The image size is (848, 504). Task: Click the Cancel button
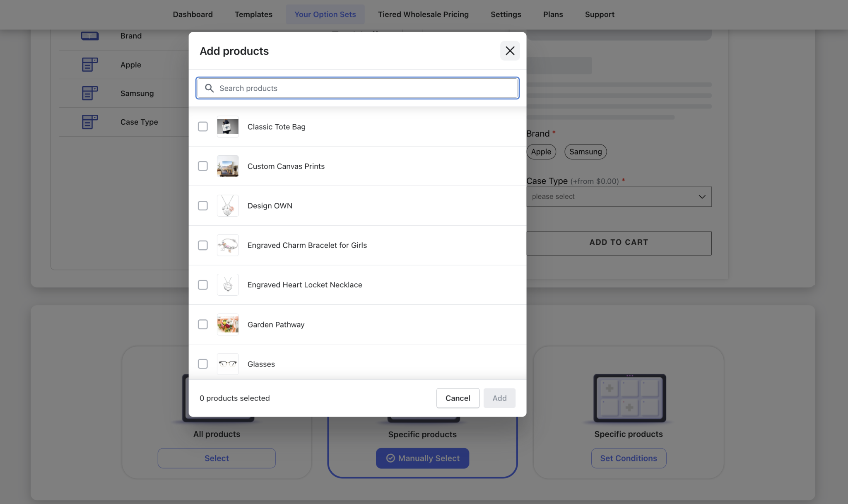[458, 398]
